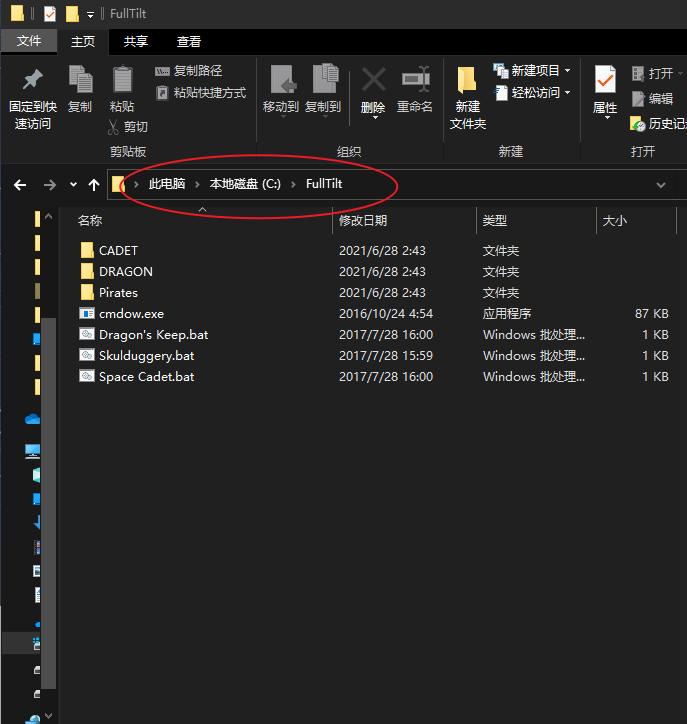
Task: Expand the address bar history dropdown
Action: pyautogui.click(x=661, y=185)
